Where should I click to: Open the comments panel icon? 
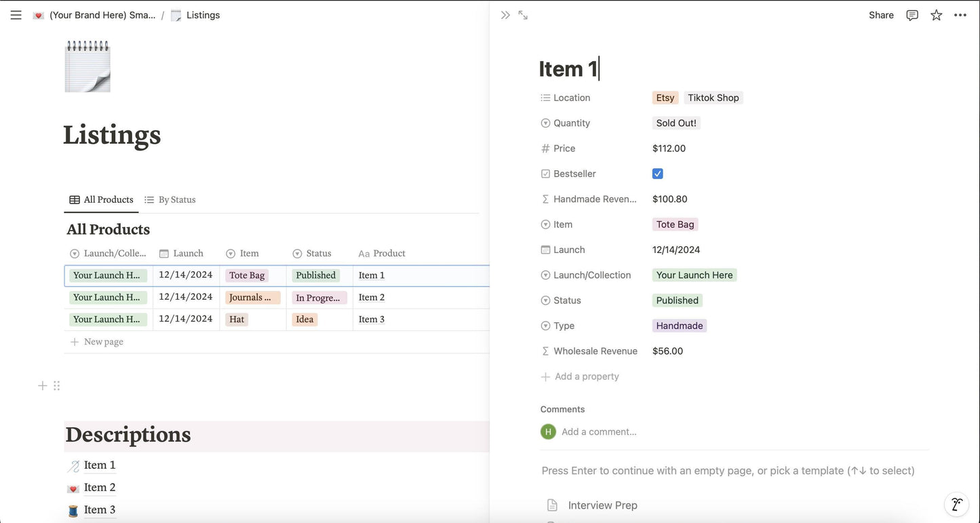(912, 15)
